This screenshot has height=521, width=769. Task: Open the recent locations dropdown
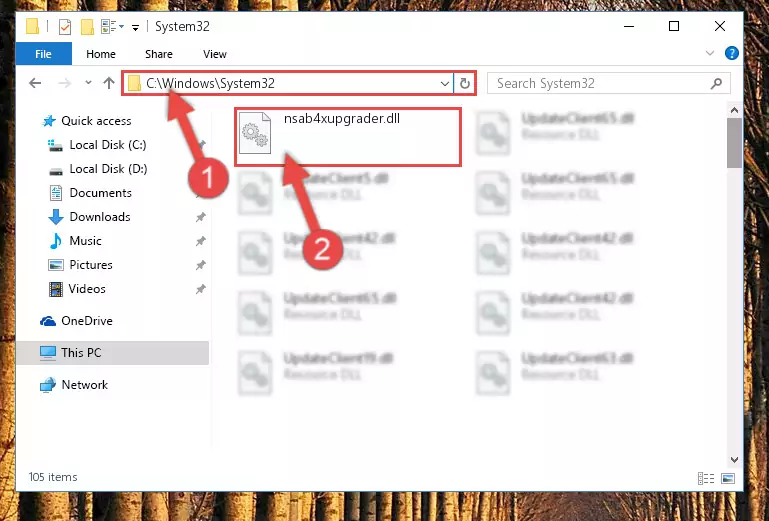point(88,83)
